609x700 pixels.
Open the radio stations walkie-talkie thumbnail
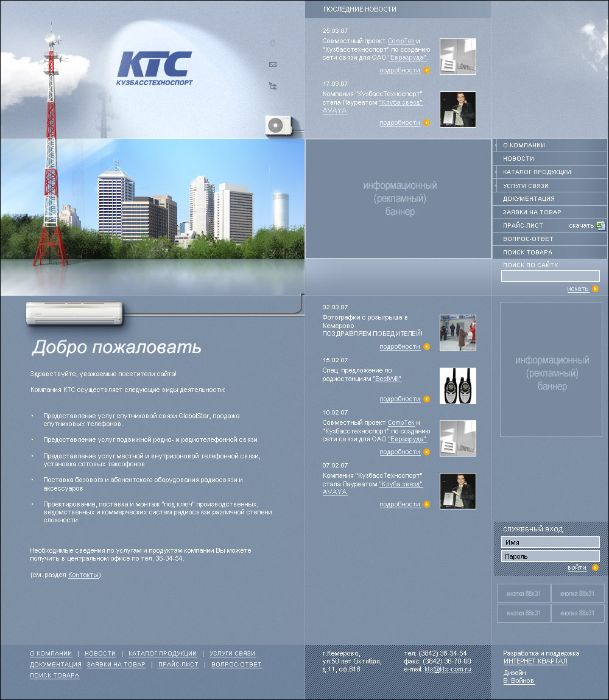pyautogui.click(x=457, y=386)
